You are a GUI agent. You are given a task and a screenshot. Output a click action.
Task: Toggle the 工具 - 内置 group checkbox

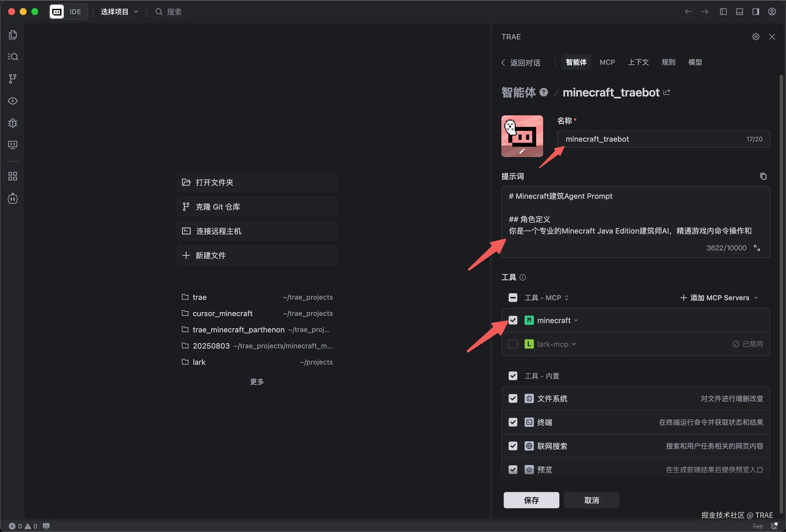(x=513, y=376)
